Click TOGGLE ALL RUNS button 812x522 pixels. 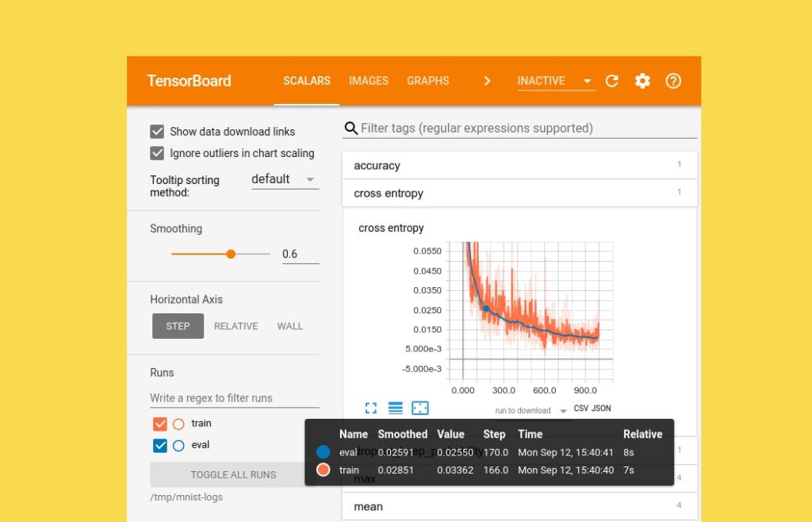pyautogui.click(x=233, y=474)
